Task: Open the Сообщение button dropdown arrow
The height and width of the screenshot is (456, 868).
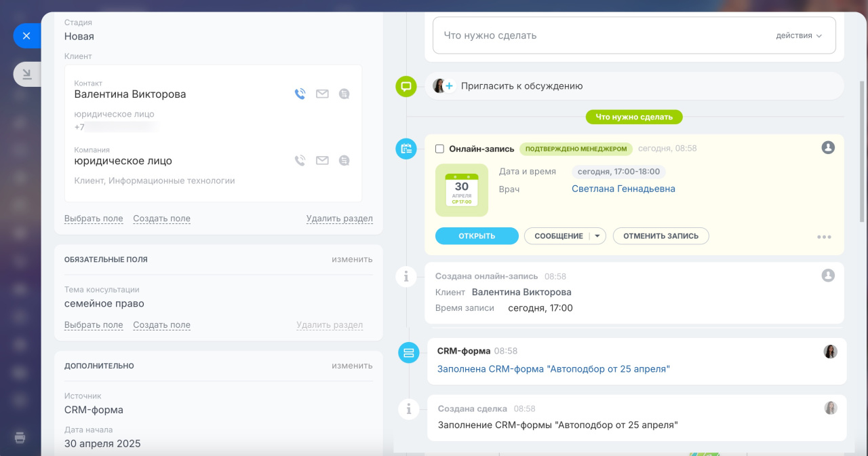Action: pyautogui.click(x=597, y=236)
